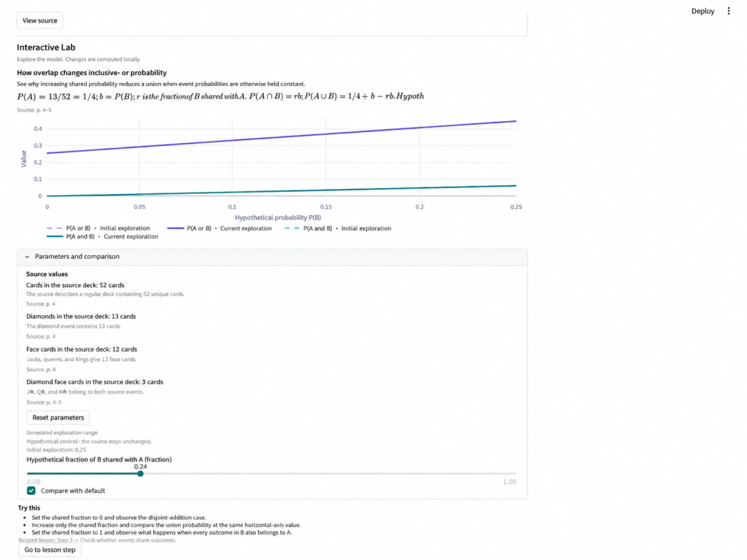
Task: Click the x-axis title 'Hypothetical probability P(B)'
Action: (x=278, y=217)
